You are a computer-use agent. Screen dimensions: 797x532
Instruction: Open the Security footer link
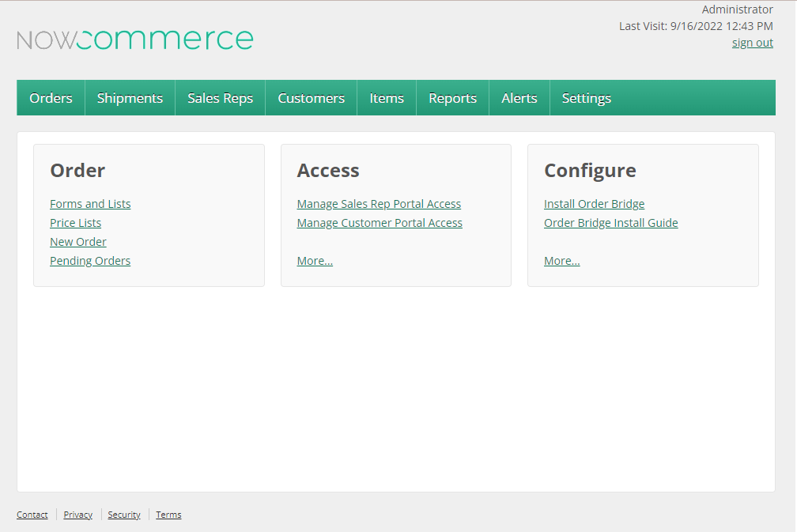click(x=124, y=515)
